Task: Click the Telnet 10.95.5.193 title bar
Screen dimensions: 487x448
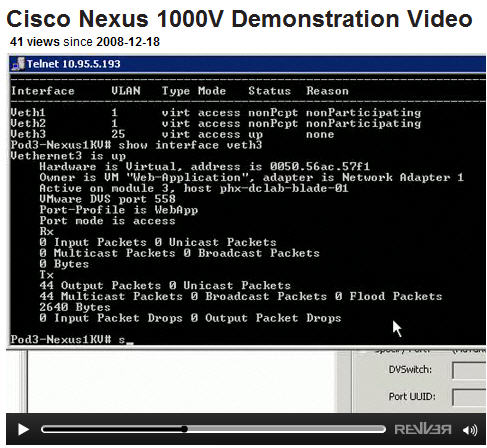Action: point(247,64)
